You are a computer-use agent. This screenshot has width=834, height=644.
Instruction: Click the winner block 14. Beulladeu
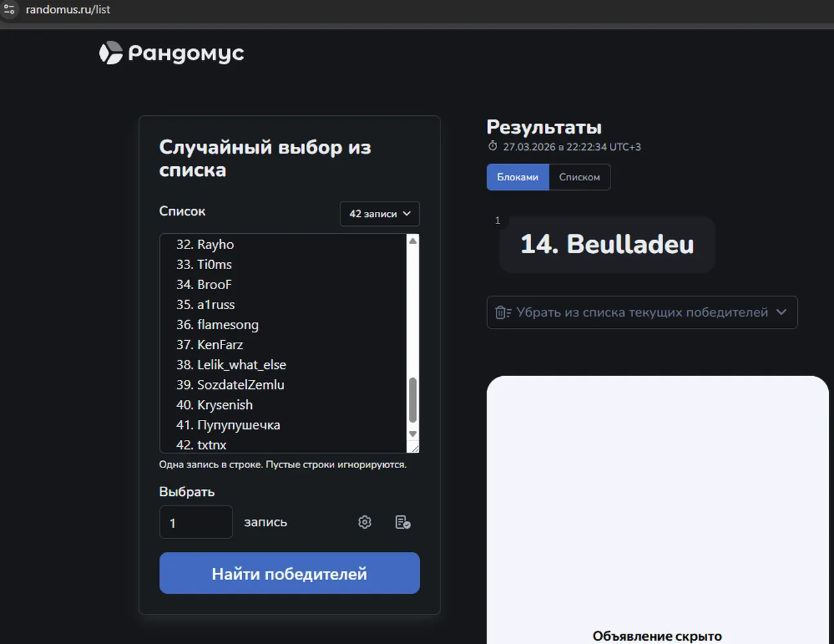point(607,245)
